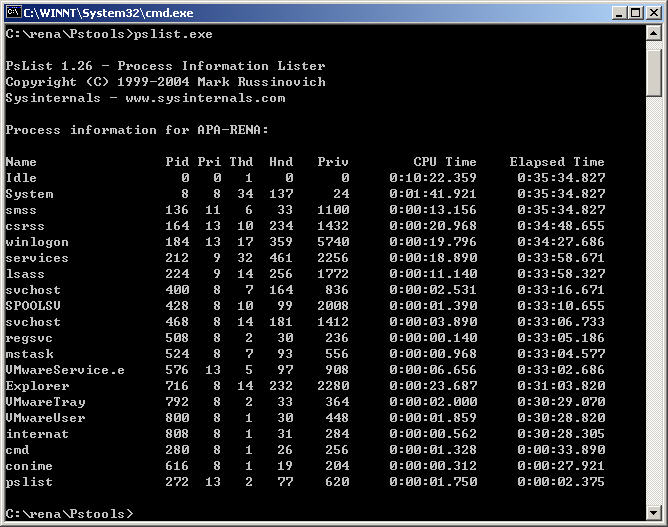Click the Mark Russinovich copyright line

coord(165,82)
